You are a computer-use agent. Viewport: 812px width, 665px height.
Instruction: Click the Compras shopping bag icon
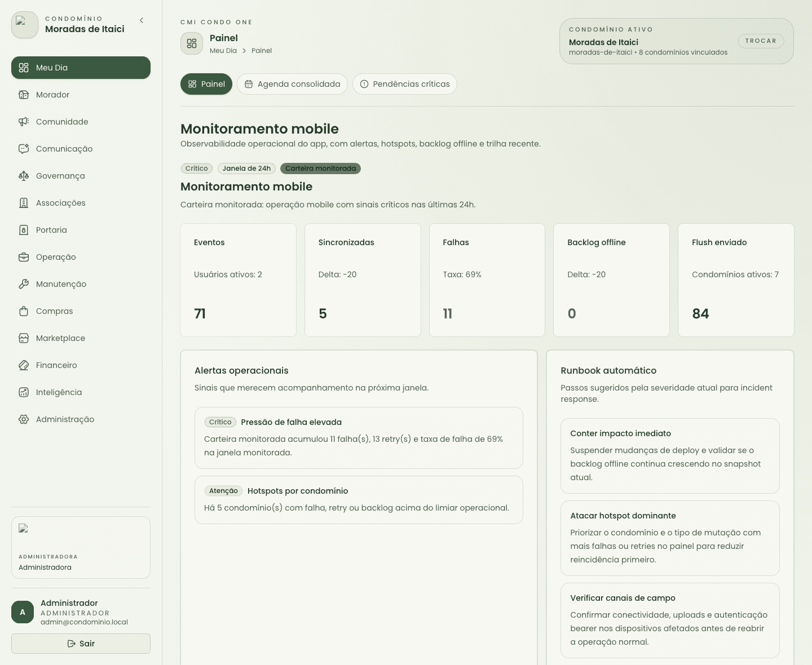click(x=24, y=311)
